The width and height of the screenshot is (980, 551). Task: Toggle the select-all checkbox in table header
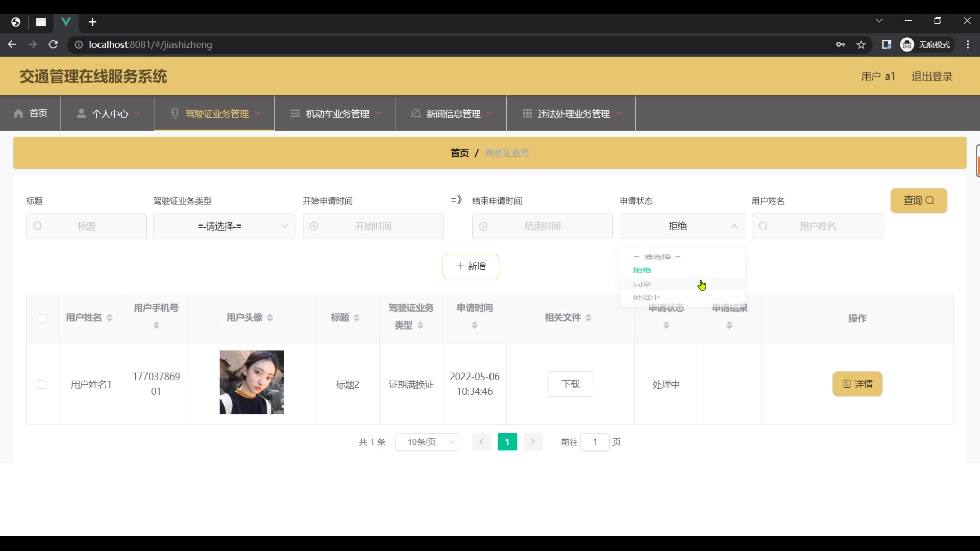[42, 319]
